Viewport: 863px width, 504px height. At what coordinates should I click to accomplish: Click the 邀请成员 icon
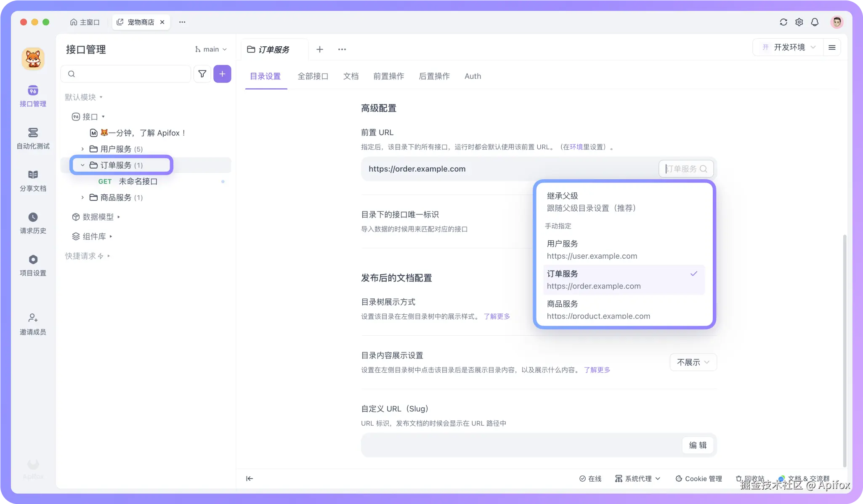click(33, 318)
